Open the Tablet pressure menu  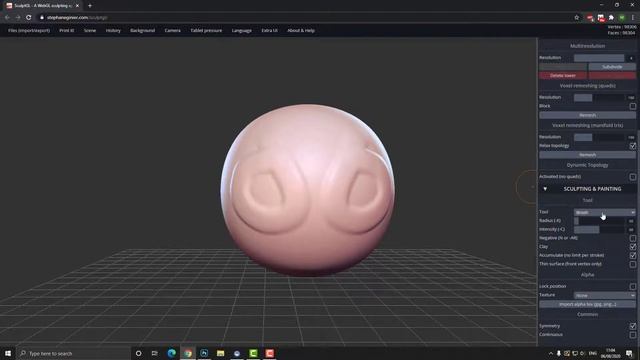(x=206, y=31)
